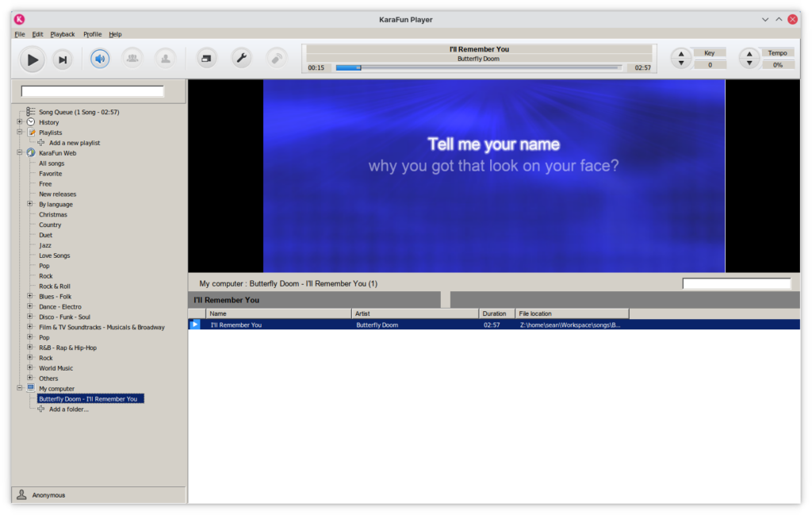The width and height of the screenshot is (812, 515).
Task: Click Butterfly Doom artist cell
Action: point(377,325)
